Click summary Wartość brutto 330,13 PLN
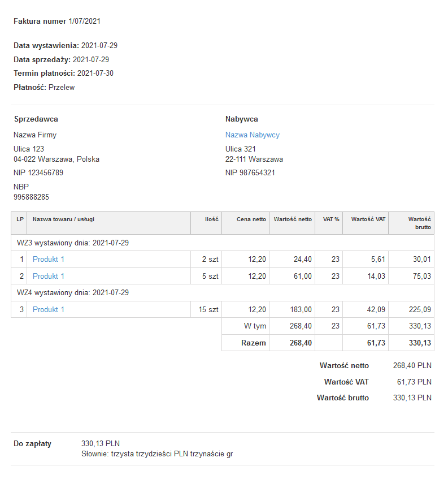 412,398
